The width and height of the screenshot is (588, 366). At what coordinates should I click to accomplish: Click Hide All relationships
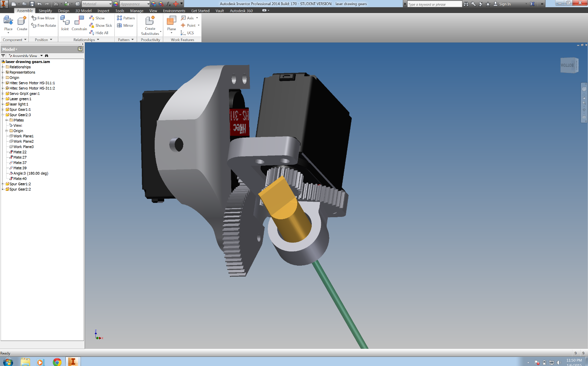pos(99,33)
